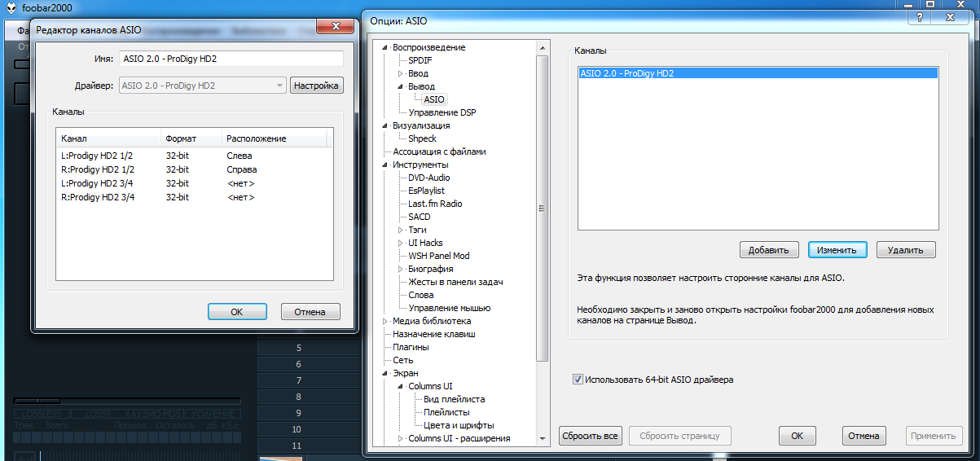Image resolution: width=980 pixels, height=461 pixels.
Task: Open Ассоциация с файлами page
Action: coord(439,151)
